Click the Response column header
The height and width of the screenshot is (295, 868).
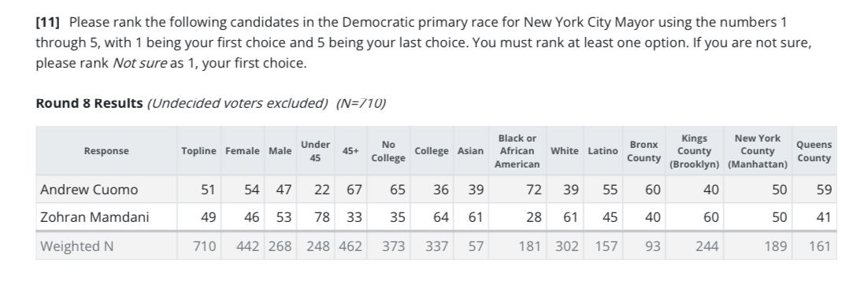pyautogui.click(x=106, y=151)
